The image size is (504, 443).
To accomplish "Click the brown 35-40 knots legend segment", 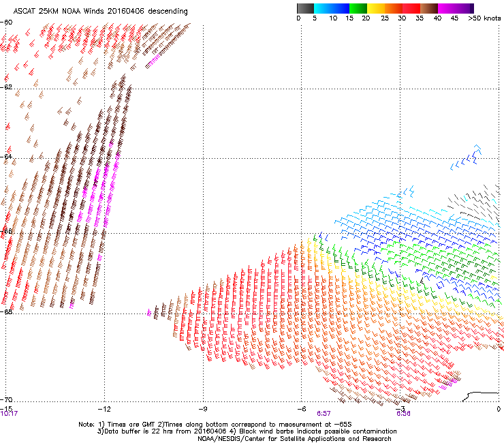I will coord(429,8).
